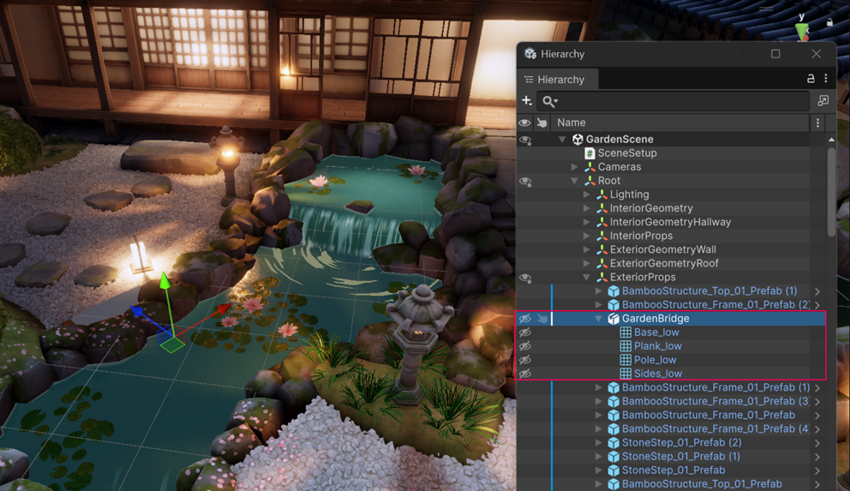This screenshot has width=850, height=491.
Task: Click the small lock icon beside scene orientation gizmo
Action: click(829, 23)
